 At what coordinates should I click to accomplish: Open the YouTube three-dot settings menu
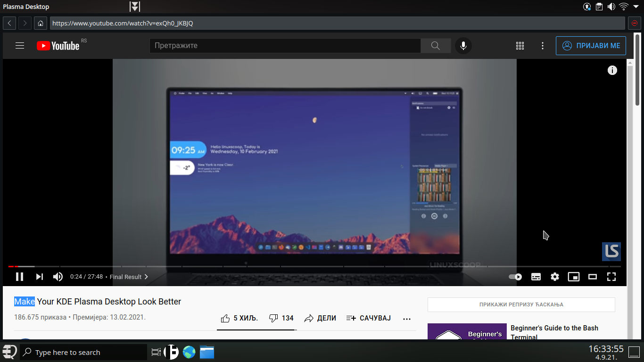point(543,46)
